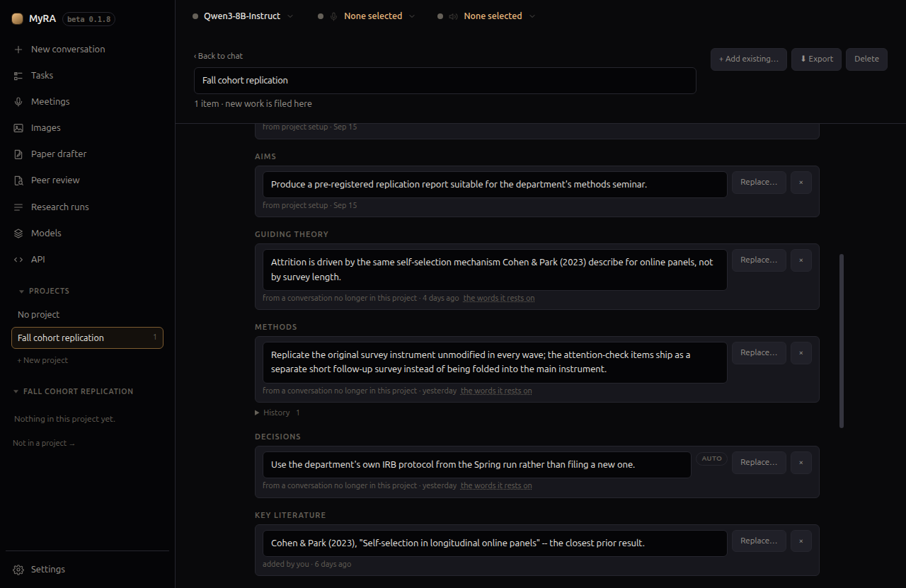Image resolution: width=906 pixels, height=588 pixels.
Task: Remove the Key Literature entry with ×
Action: click(801, 541)
